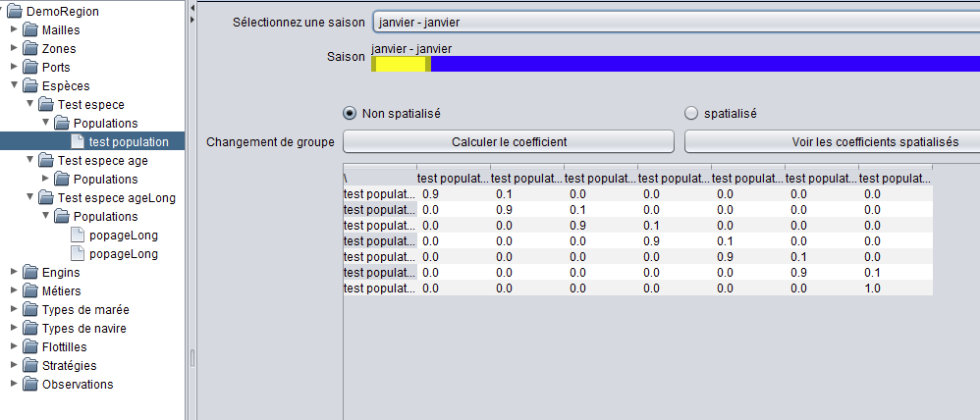Click Populations folder icon under Test espece age
This screenshot has height=420, width=980.
[x=62, y=180]
